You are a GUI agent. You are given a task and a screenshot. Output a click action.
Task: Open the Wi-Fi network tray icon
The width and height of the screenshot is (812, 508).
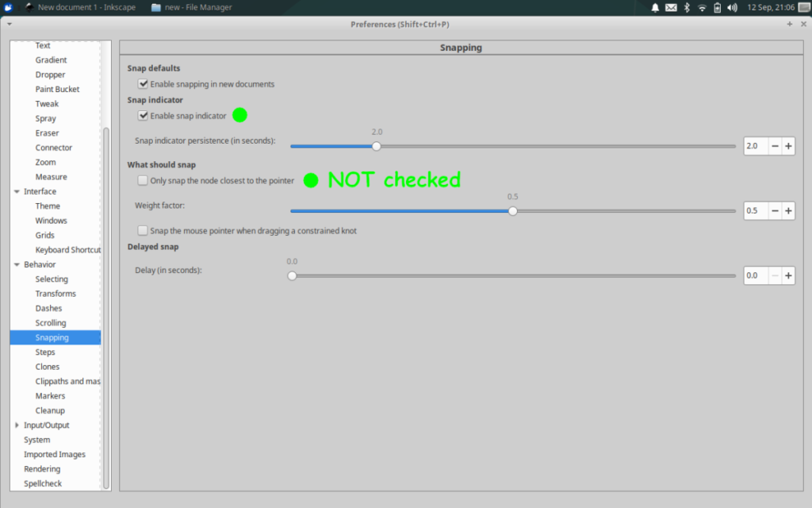coord(702,7)
